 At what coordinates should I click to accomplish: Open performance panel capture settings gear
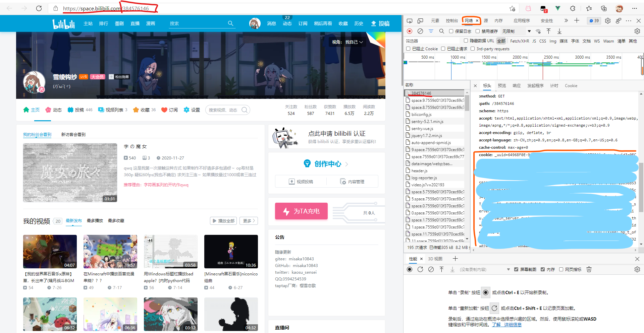tap(637, 269)
